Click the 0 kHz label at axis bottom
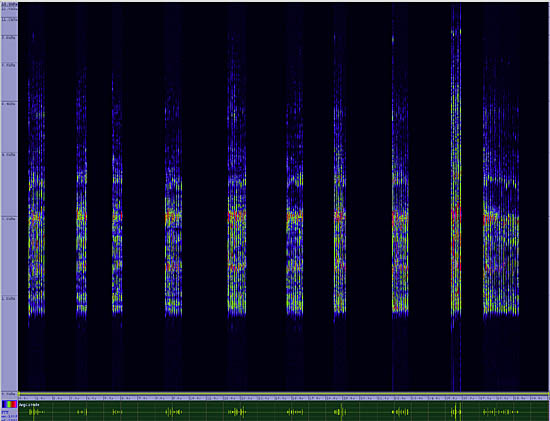 [x=8, y=393]
